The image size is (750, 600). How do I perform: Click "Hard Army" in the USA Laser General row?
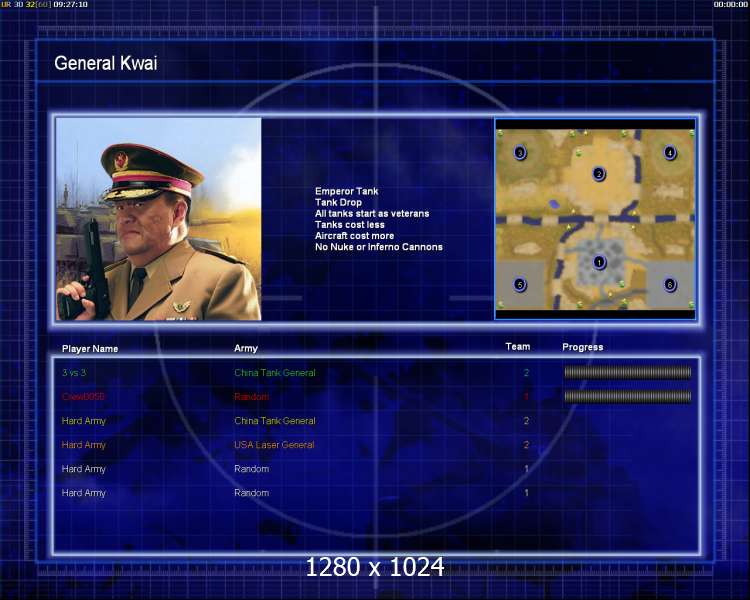point(84,445)
